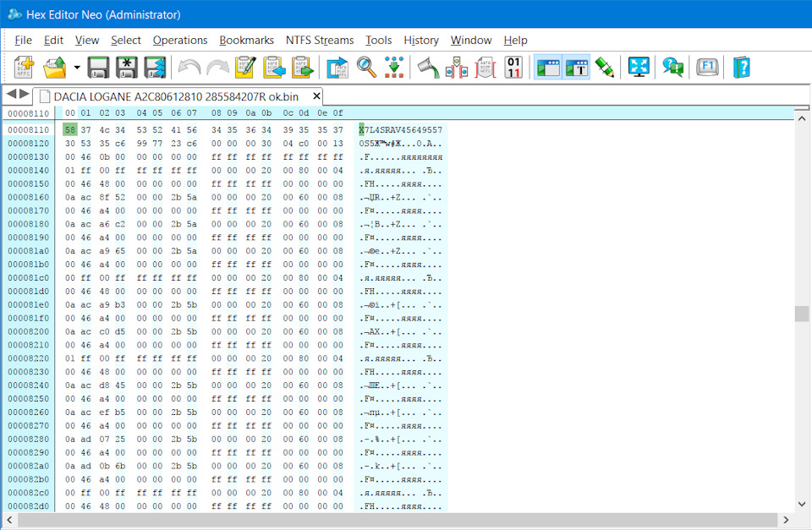Open the Bookmarks menu
812x530 pixels.
pyautogui.click(x=246, y=41)
